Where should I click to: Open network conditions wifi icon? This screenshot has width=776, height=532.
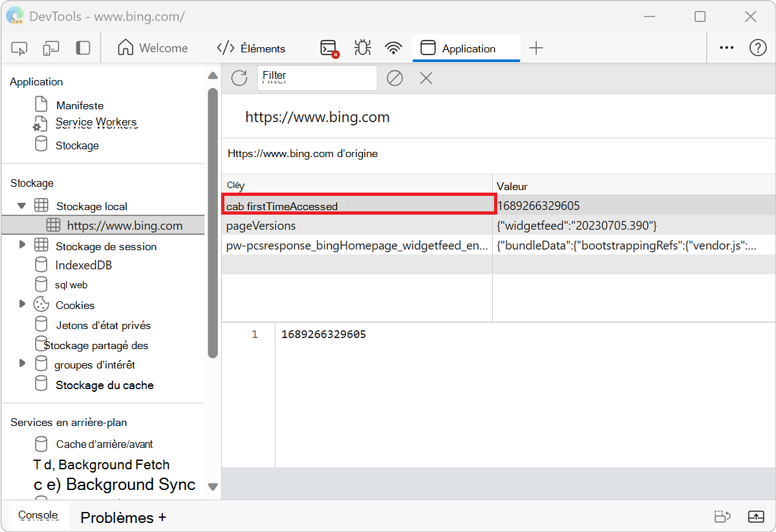(394, 47)
